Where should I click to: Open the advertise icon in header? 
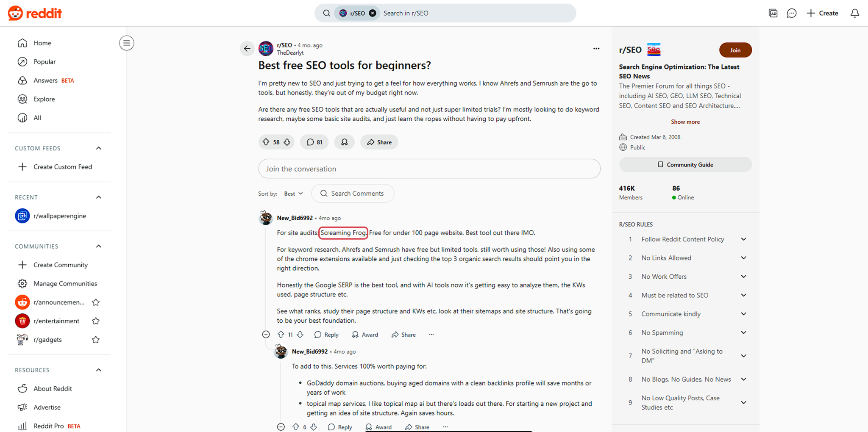coord(773,13)
